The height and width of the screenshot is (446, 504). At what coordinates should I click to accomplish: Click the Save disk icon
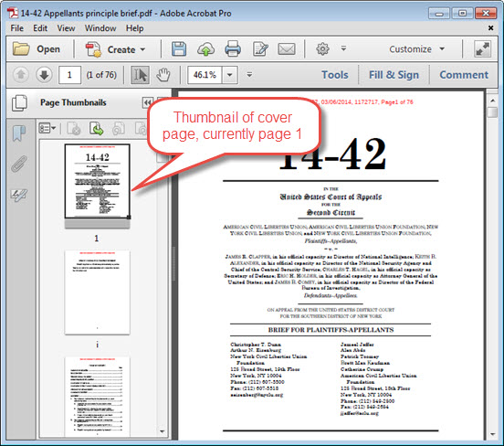[179, 49]
